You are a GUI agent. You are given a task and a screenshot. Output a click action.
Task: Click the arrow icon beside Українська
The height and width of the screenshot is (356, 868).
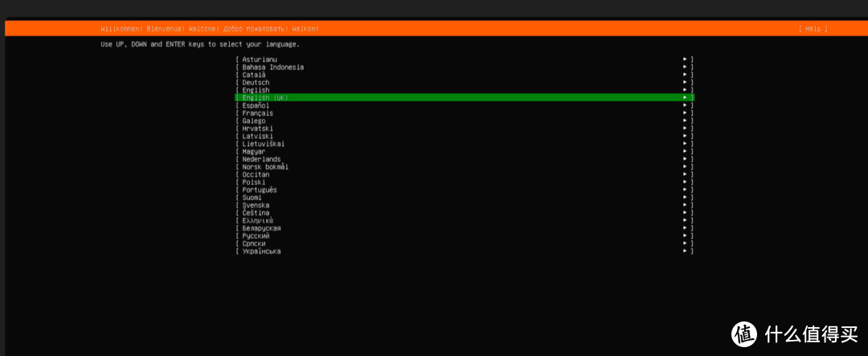click(686, 251)
